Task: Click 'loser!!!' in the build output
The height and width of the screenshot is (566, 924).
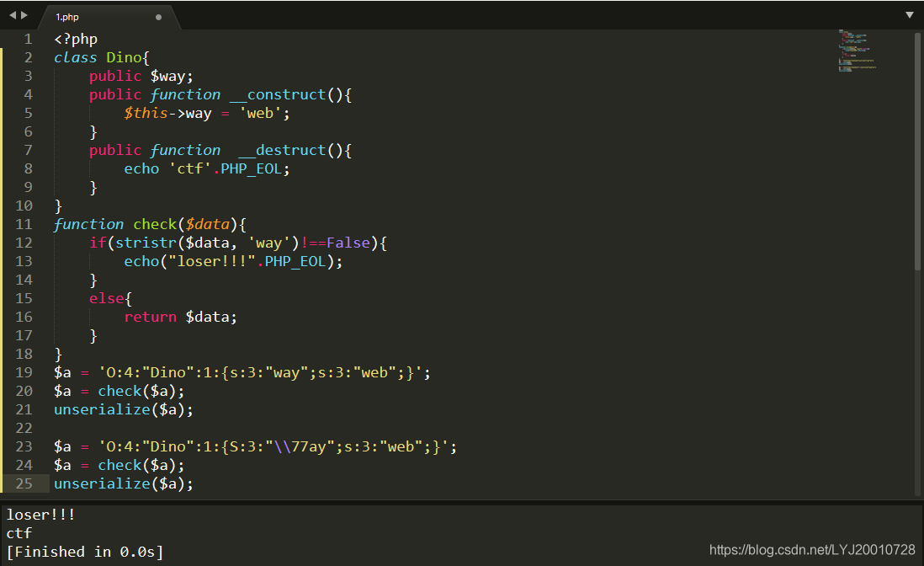Action: [40, 515]
